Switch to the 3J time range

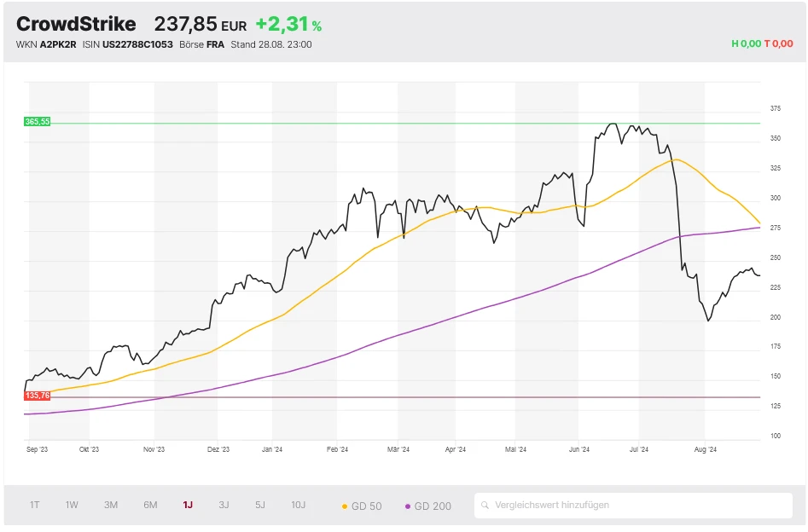(x=224, y=505)
